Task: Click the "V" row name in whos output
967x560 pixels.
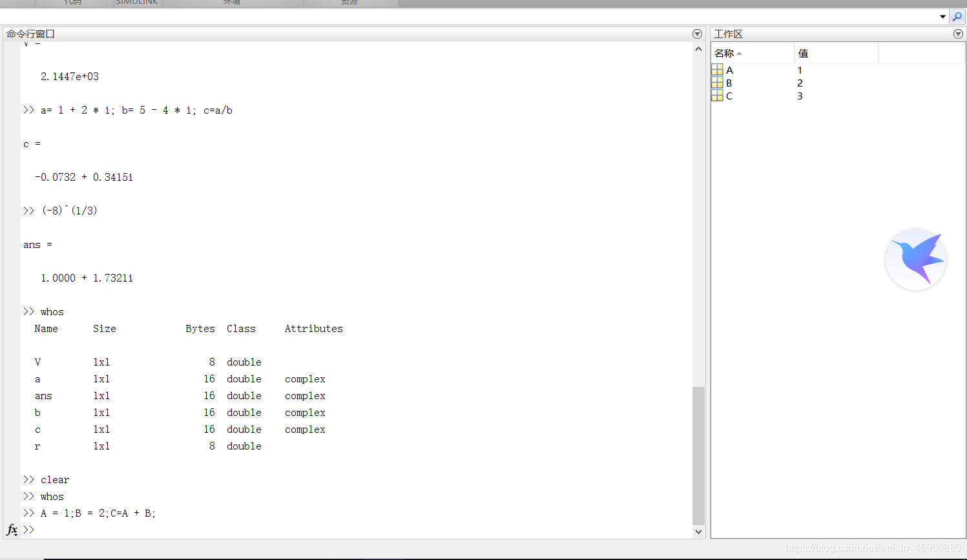Action: [x=37, y=362]
